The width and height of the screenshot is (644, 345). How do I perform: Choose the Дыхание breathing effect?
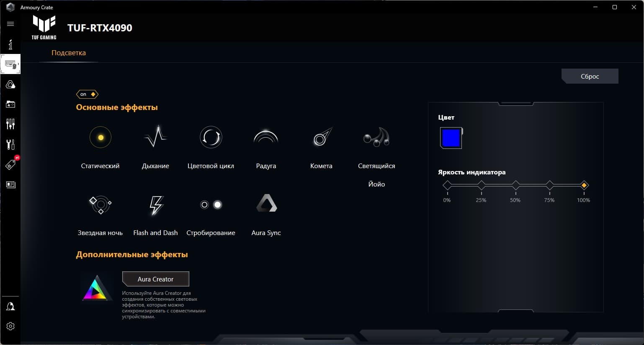click(x=155, y=138)
